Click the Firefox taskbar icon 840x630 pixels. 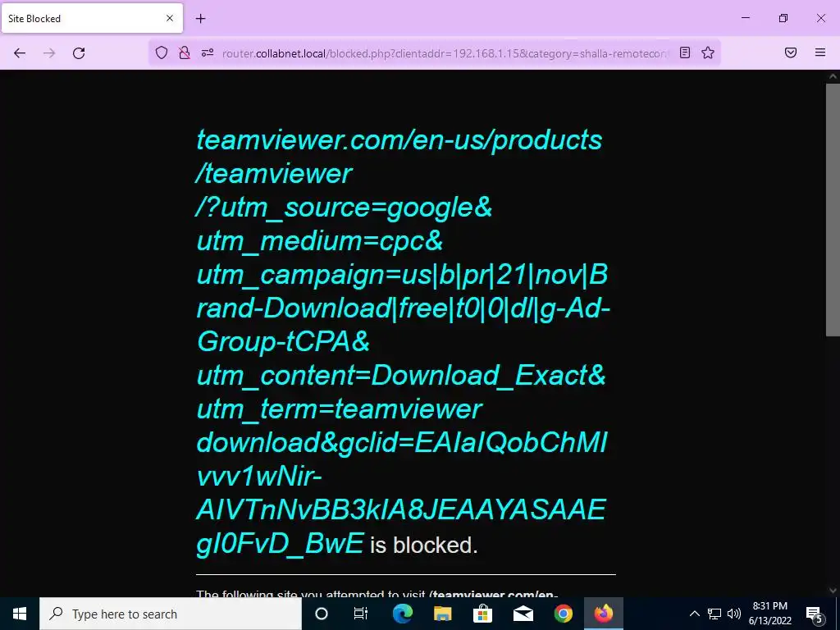[603, 614]
